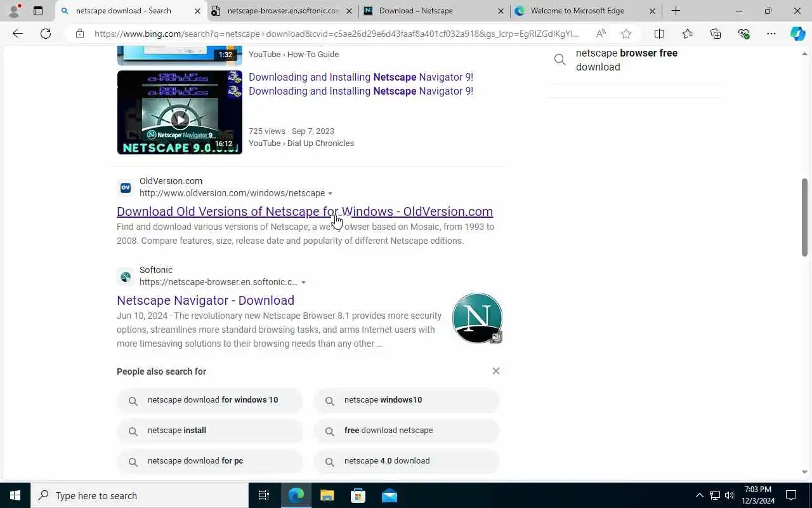Switch to Welcome to Microsoft Edge tab
The width and height of the screenshot is (812, 508).
pos(586,11)
